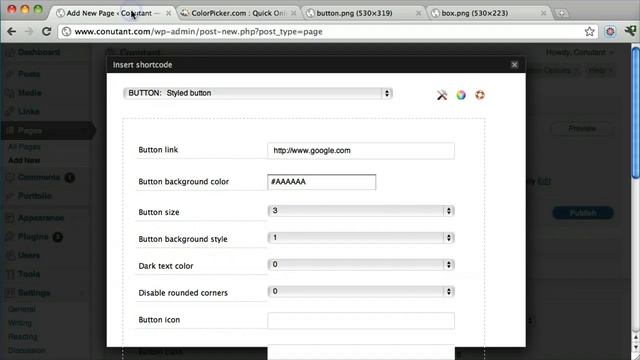Click the Writing settings link
640x360 pixels.
click(20, 323)
